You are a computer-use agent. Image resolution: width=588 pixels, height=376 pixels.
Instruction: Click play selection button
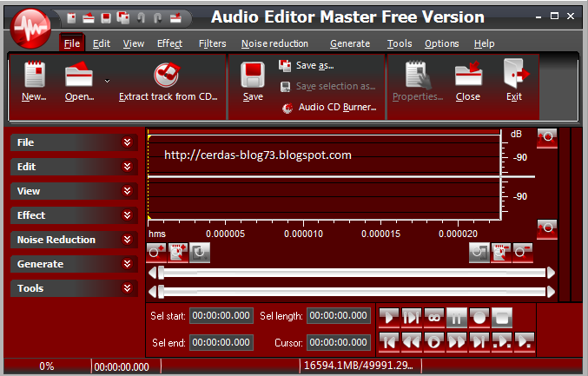412,318
